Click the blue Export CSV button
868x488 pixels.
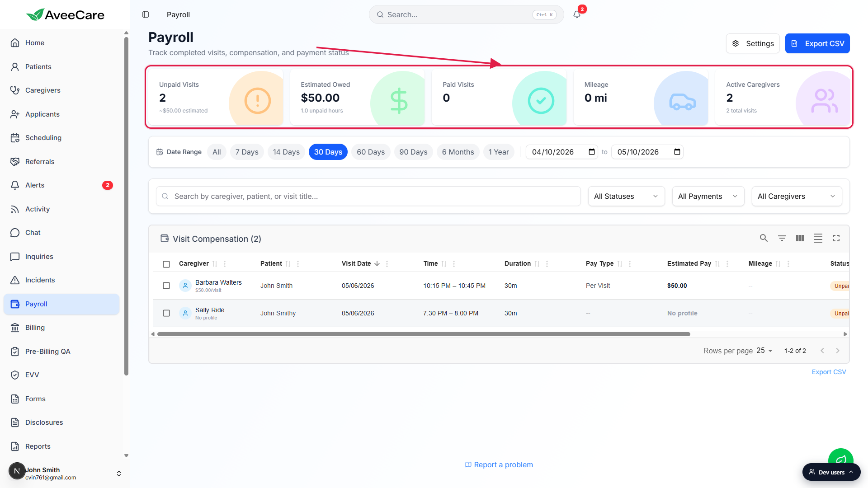pyautogui.click(x=817, y=43)
